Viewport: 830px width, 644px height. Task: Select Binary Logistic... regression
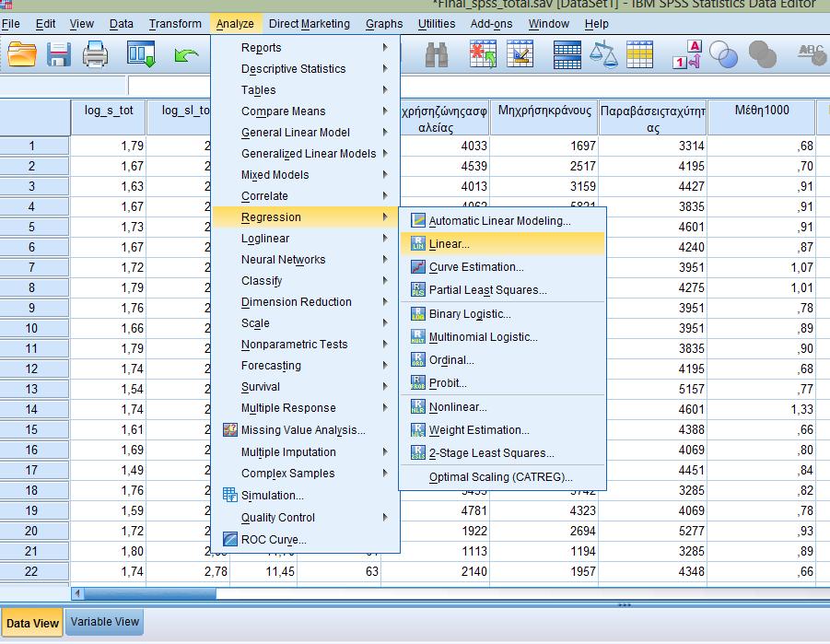[x=502, y=314]
